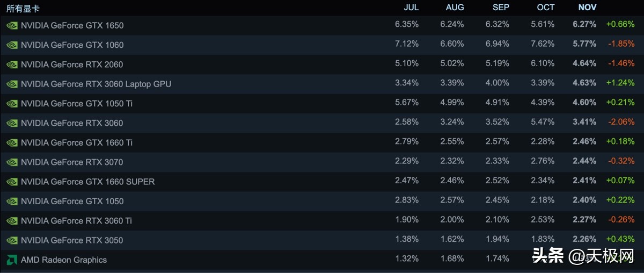
Task: Select the JUL column header
Action: pyautogui.click(x=411, y=8)
